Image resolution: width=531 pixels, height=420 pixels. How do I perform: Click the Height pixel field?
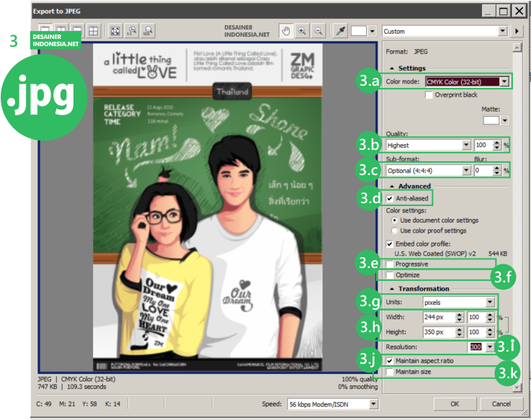click(439, 332)
